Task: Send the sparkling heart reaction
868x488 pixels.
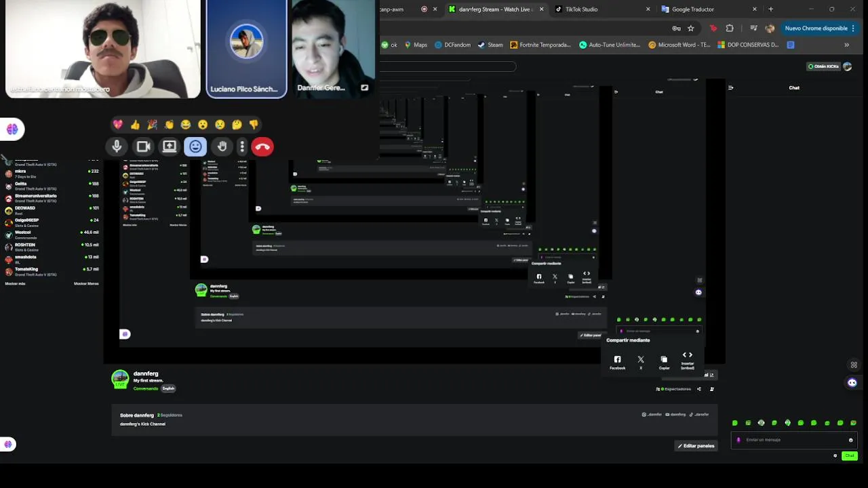Action: coord(118,125)
